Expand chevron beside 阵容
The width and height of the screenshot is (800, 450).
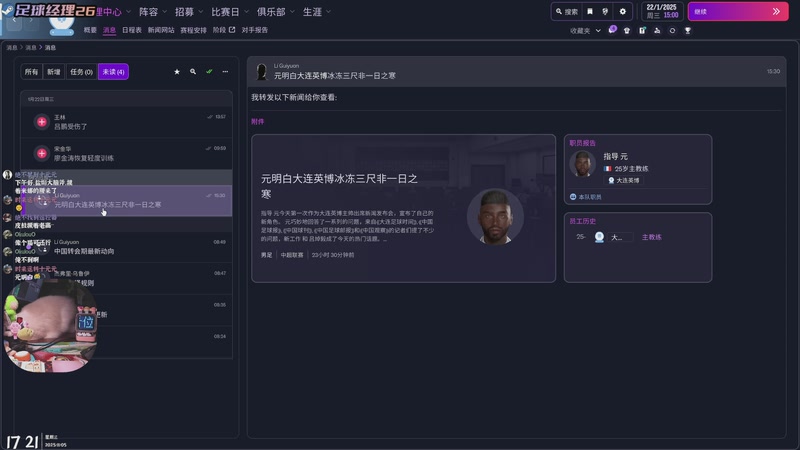(164, 11)
